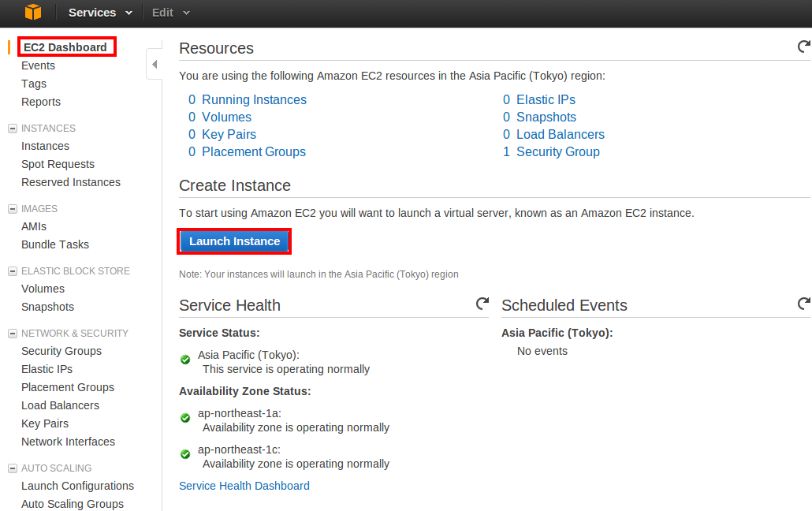Screen dimensions: 812x511
Task: Click the launch region note text
Action: 319,274
